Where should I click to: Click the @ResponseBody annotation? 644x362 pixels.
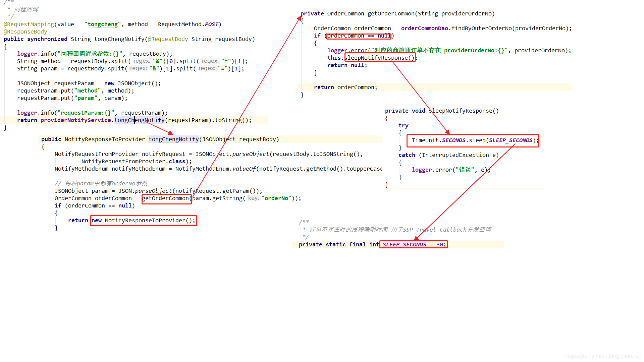click(x=25, y=32)
